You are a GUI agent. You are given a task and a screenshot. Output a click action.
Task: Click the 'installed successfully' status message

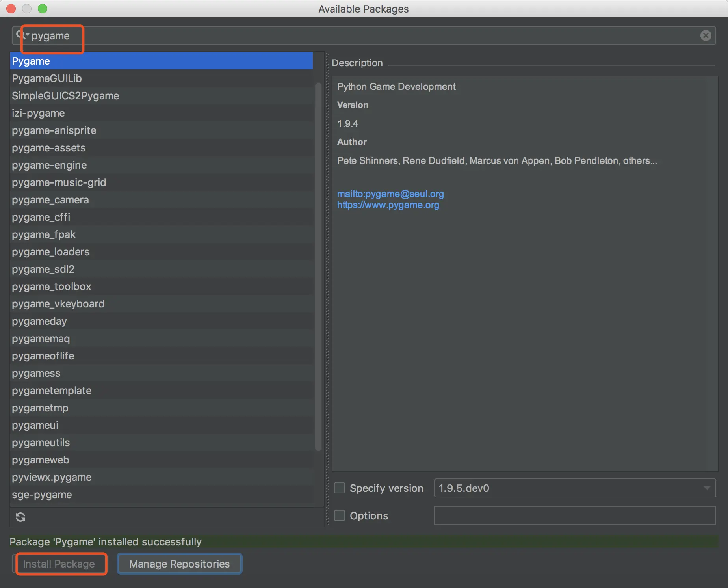pyautogui.click(x=106, y=542)
